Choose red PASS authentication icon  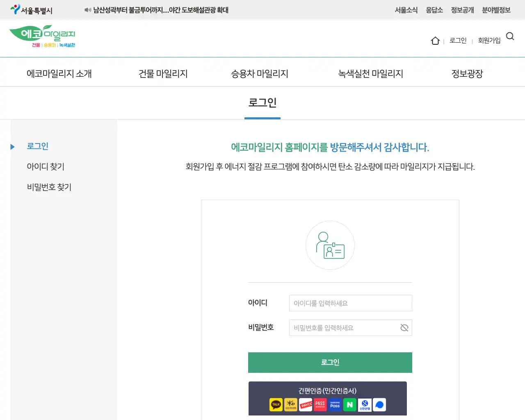click(320, 405)
